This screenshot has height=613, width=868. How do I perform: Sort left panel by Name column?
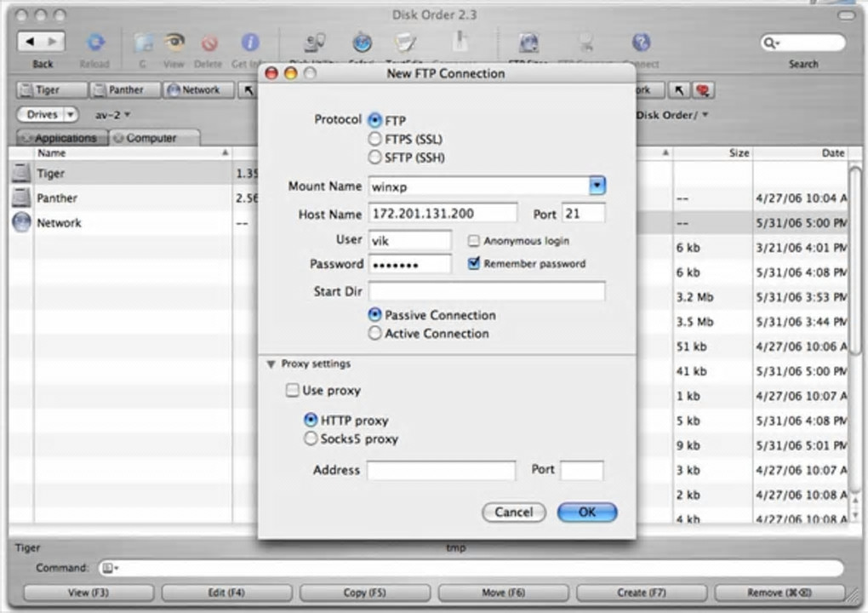133,153
